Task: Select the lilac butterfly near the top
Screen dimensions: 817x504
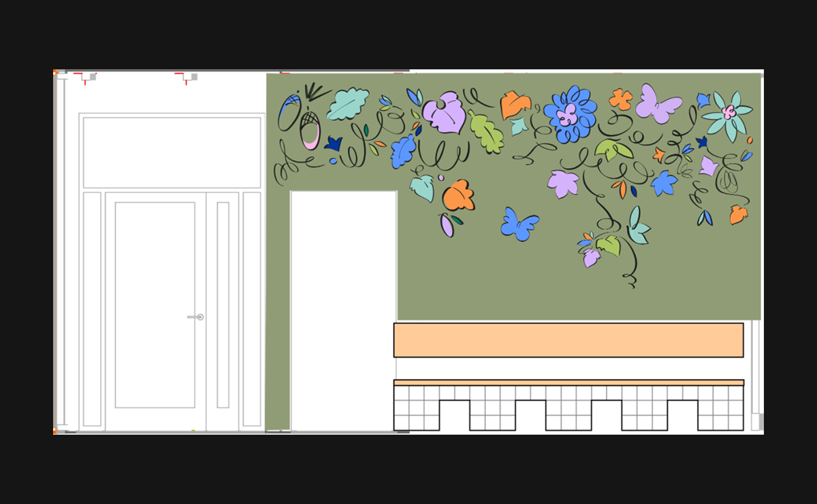Action: 657,103
